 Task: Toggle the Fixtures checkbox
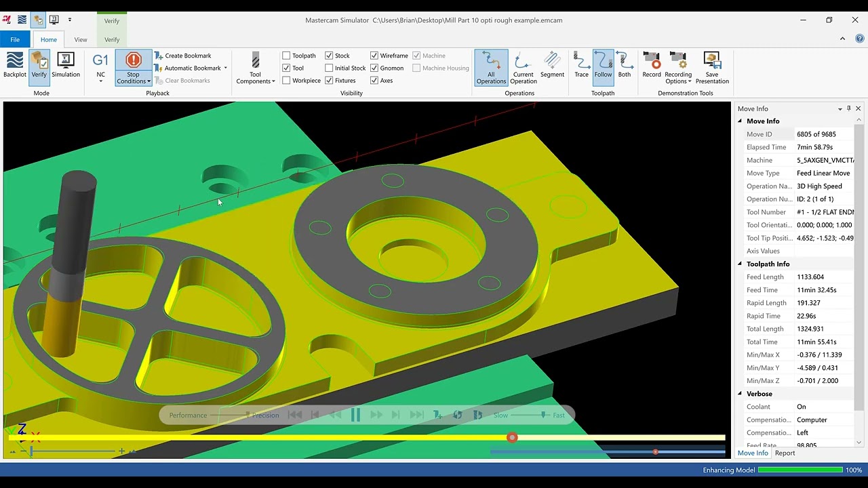tap(329, 81)
